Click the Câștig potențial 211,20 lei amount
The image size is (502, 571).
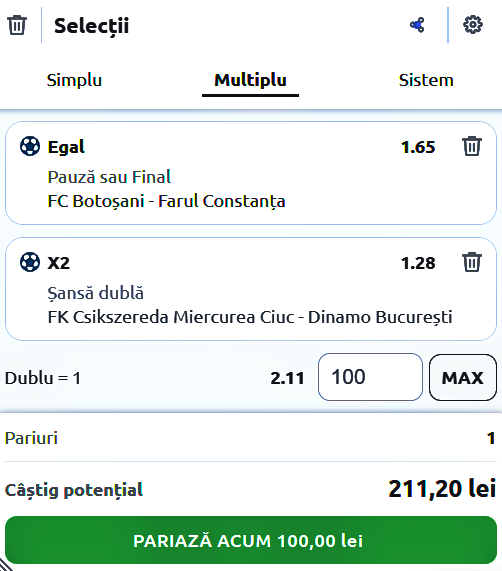click(442, 489)
